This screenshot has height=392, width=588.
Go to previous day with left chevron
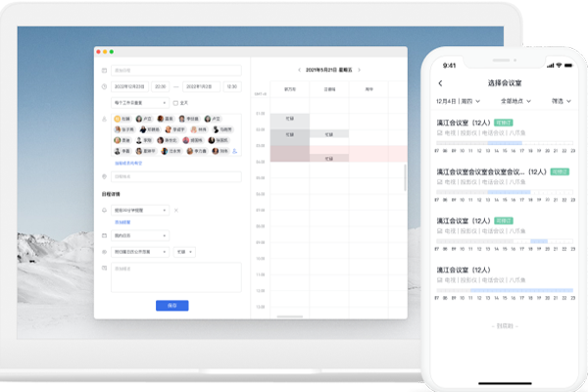coord(299,70)
